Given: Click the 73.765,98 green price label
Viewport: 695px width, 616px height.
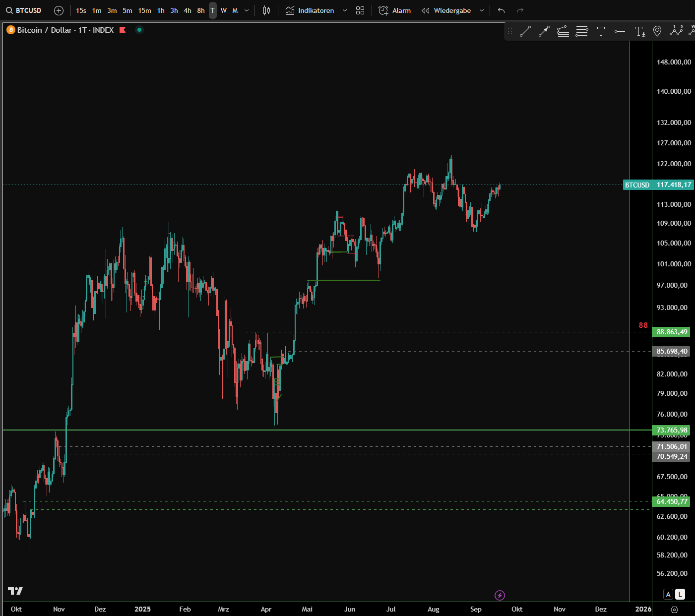Looking at the screenshot, I should 672,430.
